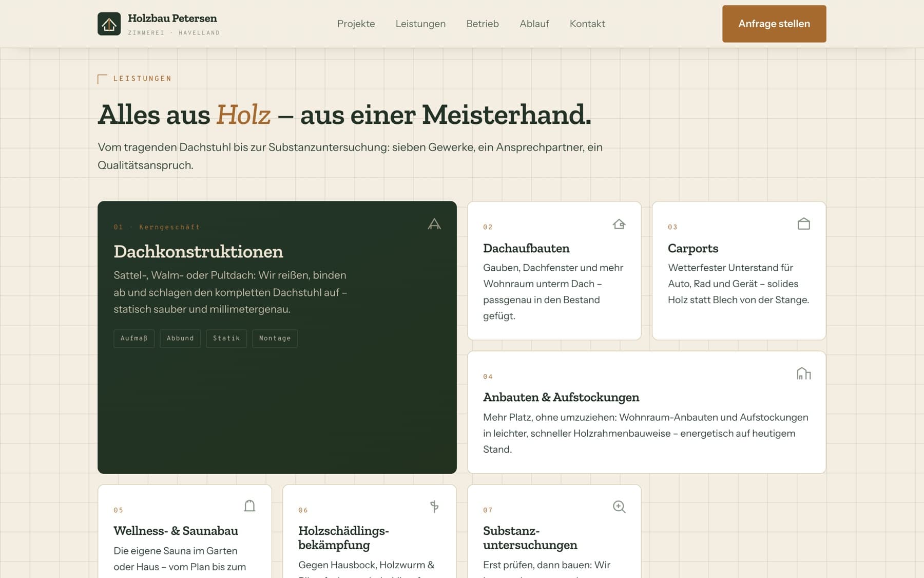
Task: Select the Aufmaß tag
Action: click(134, 339)
